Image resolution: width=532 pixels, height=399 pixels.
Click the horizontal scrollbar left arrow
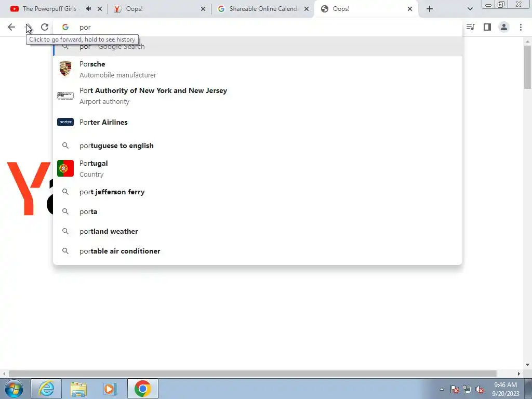[4, 374]
